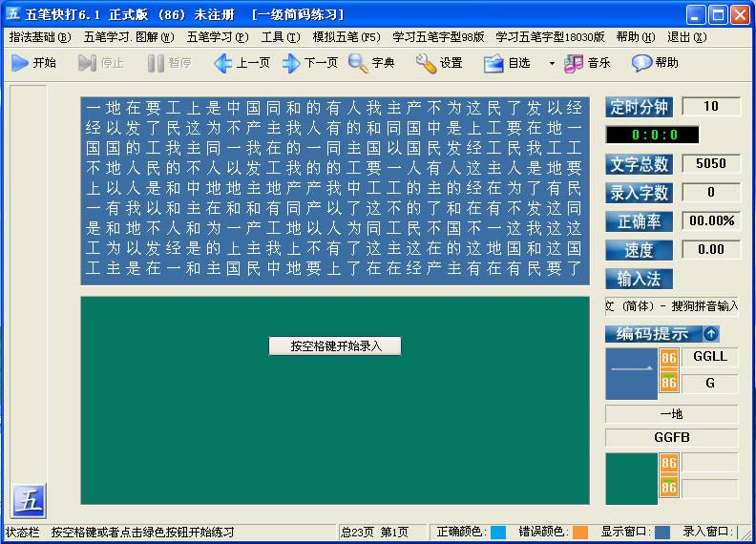Click the 录入字数 label button
This screenshot has height=544, width=756.
click(x=639, y=193)
